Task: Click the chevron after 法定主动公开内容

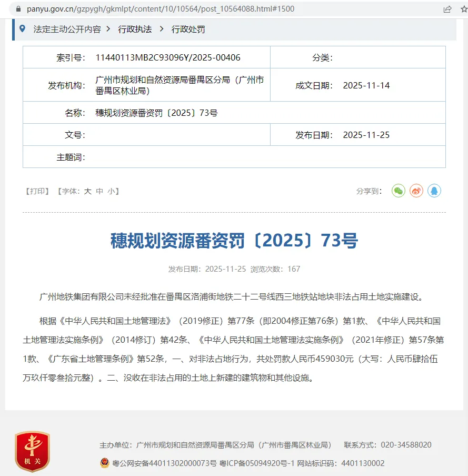Action: point(108,29)
